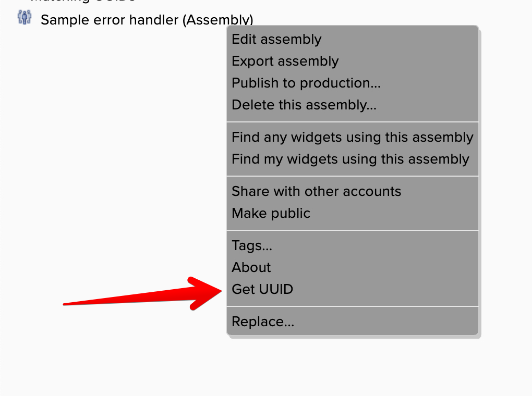This screenshot has width=532, height=396.
Task: Click Export assembly menu entry
Action: pos(285,61)
